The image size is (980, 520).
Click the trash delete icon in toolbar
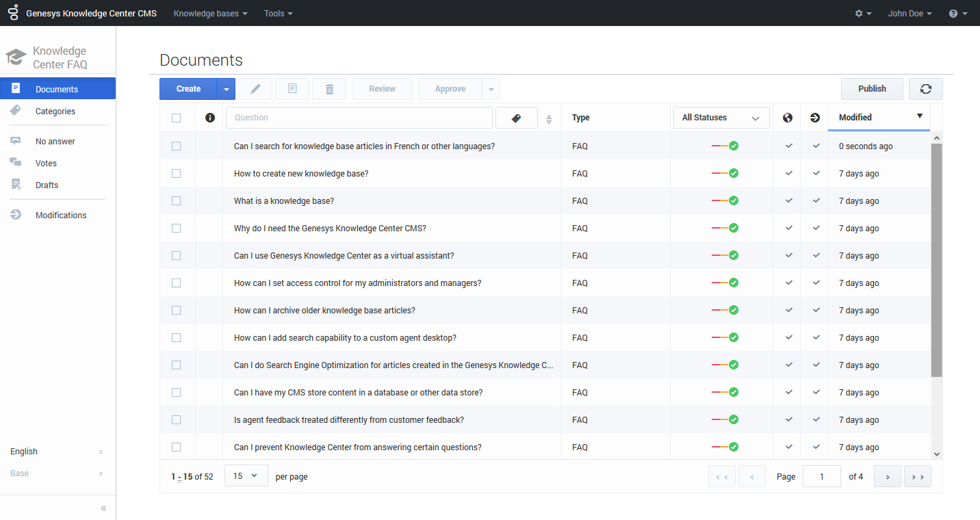pyautogui.click(x=329, y=89)
